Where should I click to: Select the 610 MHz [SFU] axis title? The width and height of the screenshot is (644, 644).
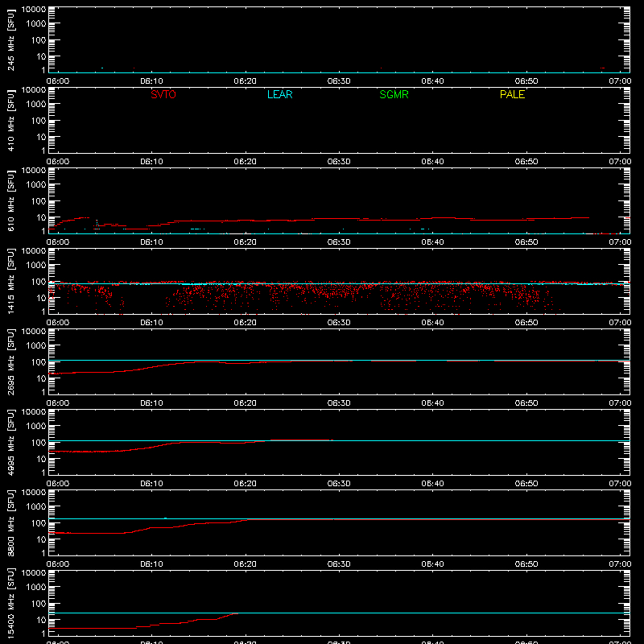(10, 200)
